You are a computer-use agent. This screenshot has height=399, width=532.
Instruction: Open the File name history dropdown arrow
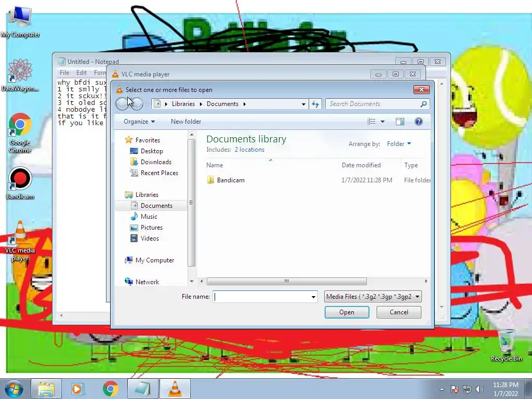coord(313,297)
